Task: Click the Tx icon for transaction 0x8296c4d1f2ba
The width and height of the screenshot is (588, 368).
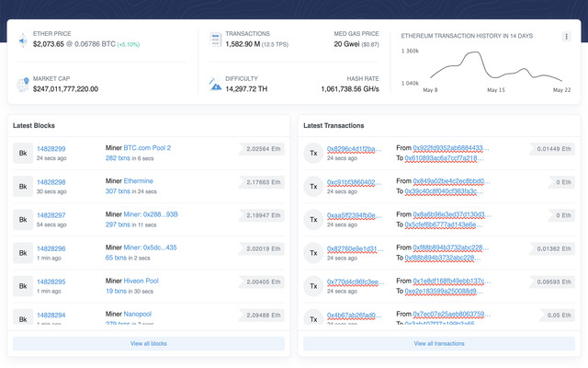Action: [x=313, y=154]
